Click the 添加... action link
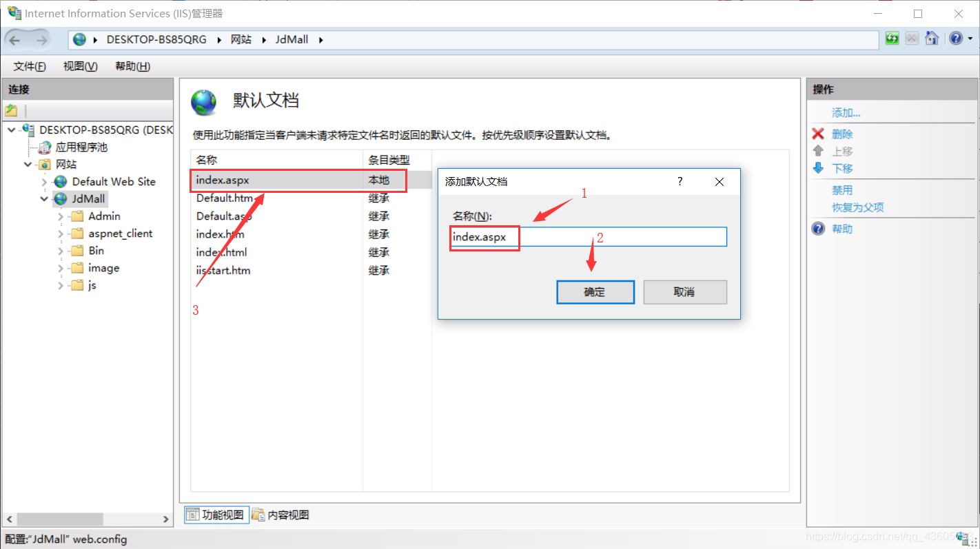This screenshot has height=549, width=980. pos(846,113)
